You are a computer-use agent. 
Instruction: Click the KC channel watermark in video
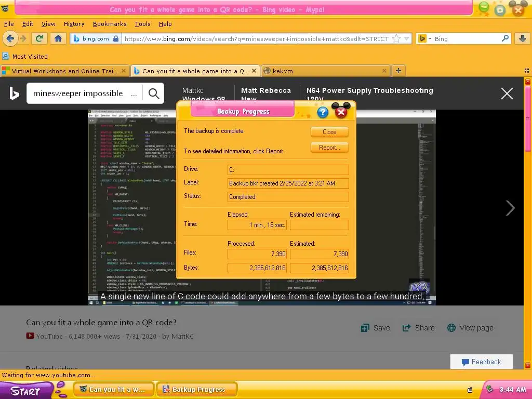pyautogui.click(x=419, y=287)
